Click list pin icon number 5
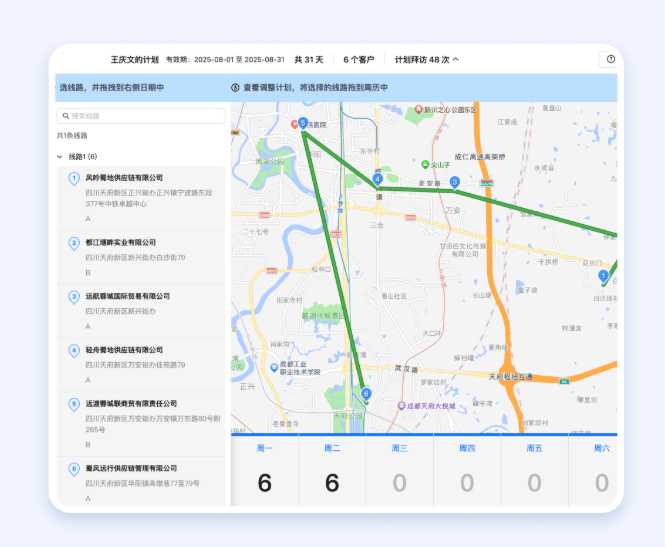This screenshot has height=547, width=665. (x=74, y=404)
